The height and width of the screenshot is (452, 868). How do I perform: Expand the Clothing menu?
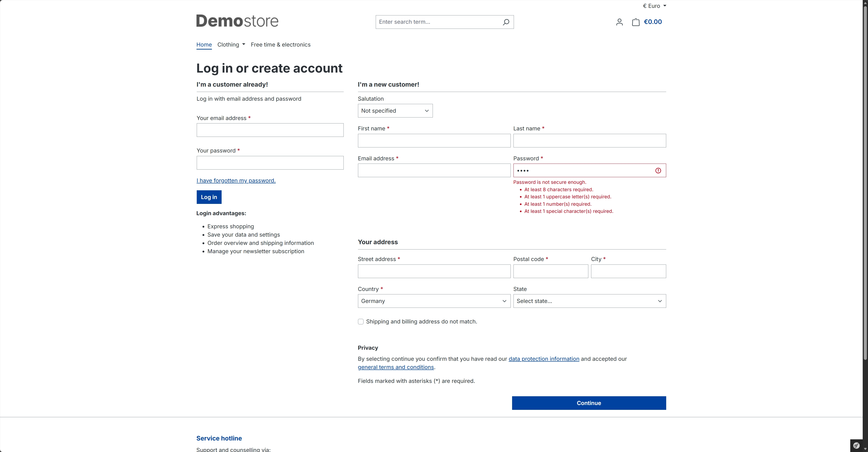(x=231, y=44)
